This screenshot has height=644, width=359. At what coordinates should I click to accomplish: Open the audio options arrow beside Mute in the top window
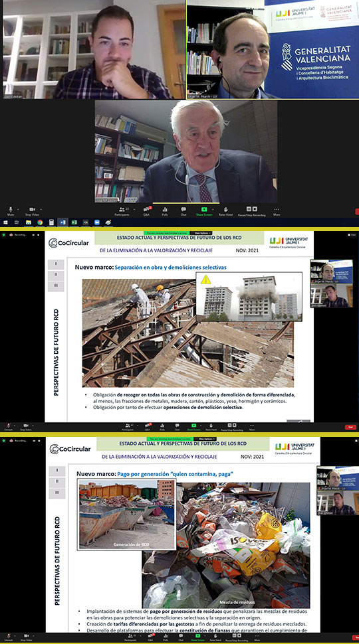pos(18,209)
